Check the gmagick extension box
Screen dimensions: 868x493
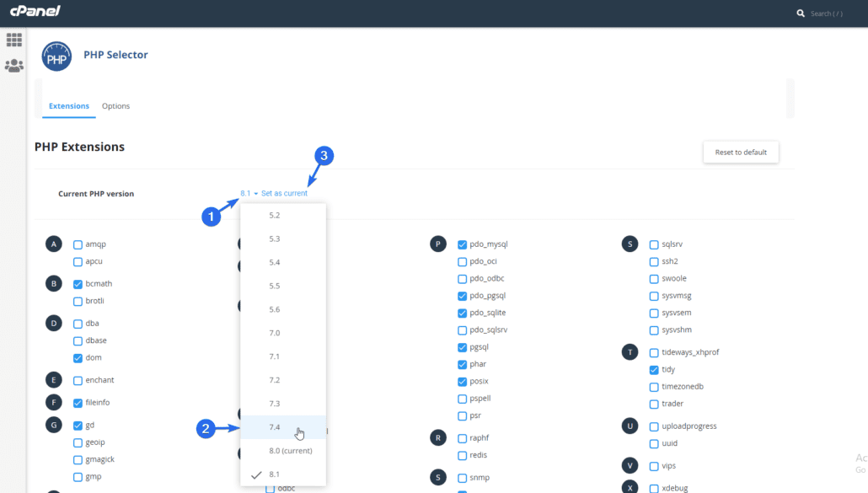point(78,460)
